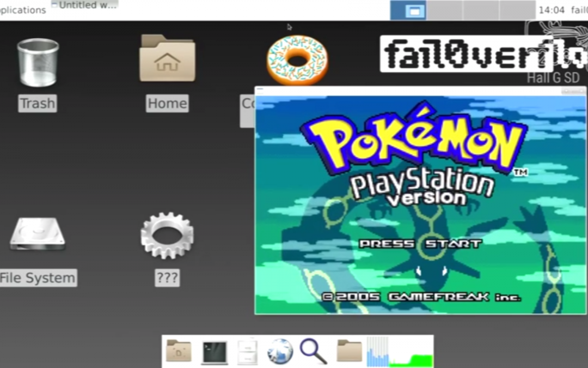
Task: Switch to the second workspace in the switcher
Action: click(x=444, y=10)
